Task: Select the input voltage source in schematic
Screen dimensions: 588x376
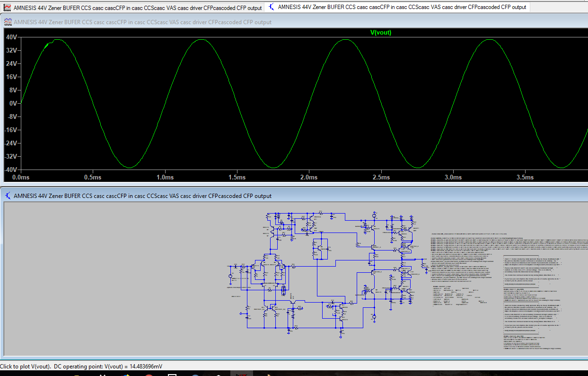Action: click(231, 275)
